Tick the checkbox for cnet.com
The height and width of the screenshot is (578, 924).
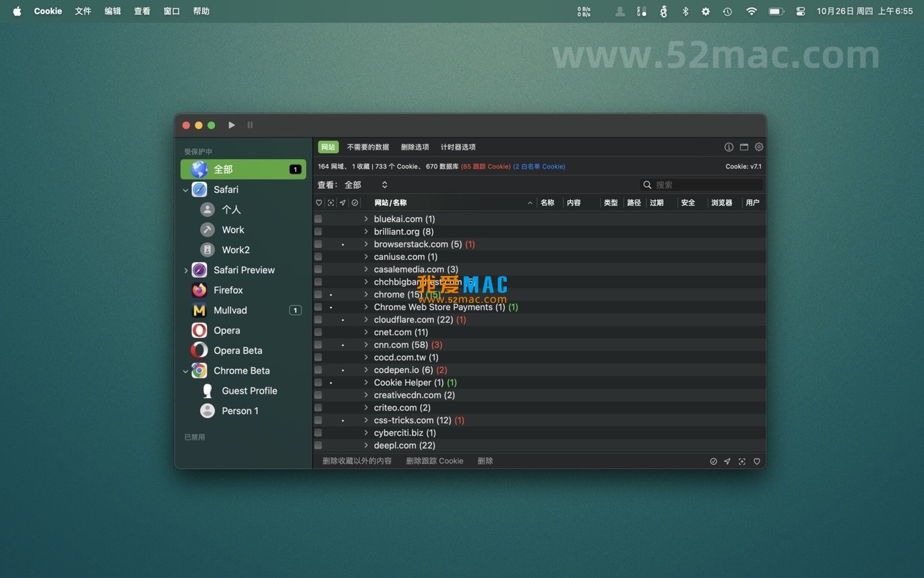tap(318, 333)
